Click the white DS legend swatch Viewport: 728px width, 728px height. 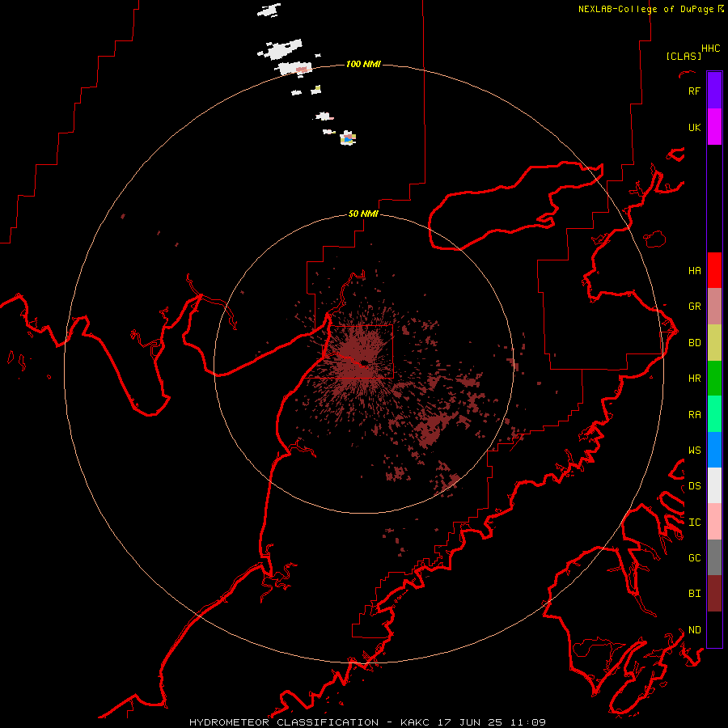714,485
